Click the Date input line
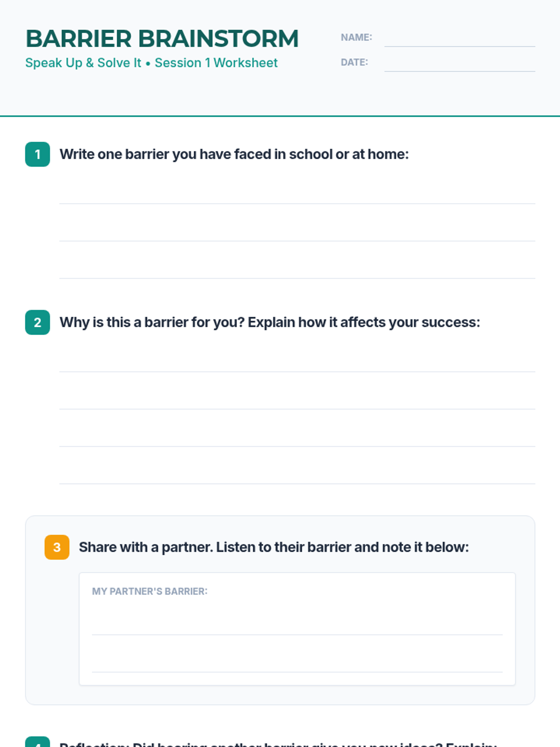Viewport: 560px width, 747px height. pos(460,64)
